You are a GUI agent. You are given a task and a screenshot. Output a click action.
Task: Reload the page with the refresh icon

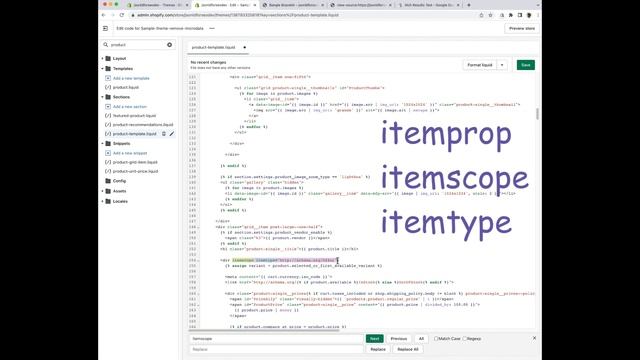click(122, 15)
